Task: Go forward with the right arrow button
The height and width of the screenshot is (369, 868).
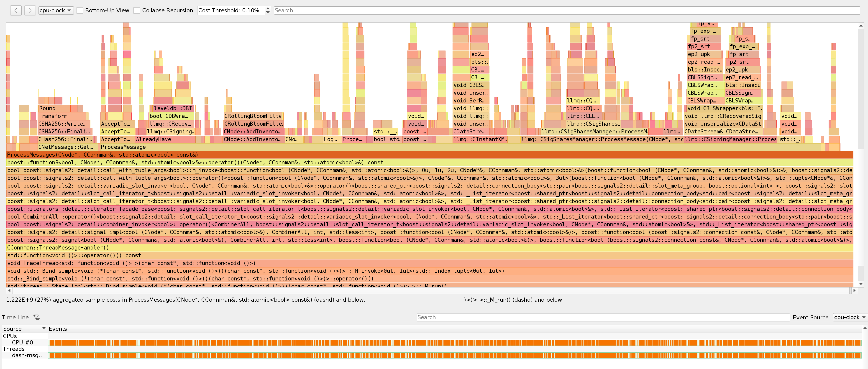Action: 30,10
